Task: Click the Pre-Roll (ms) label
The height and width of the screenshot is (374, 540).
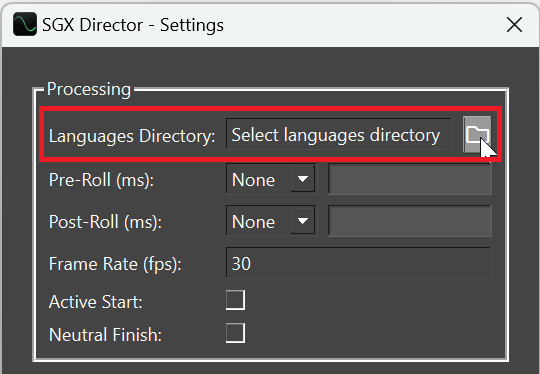Action: pyautogui.click(x=101, y=180)
